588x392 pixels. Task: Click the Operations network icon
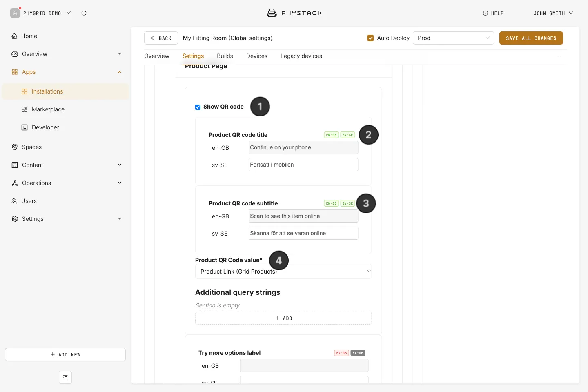click(x=15, y=183)
